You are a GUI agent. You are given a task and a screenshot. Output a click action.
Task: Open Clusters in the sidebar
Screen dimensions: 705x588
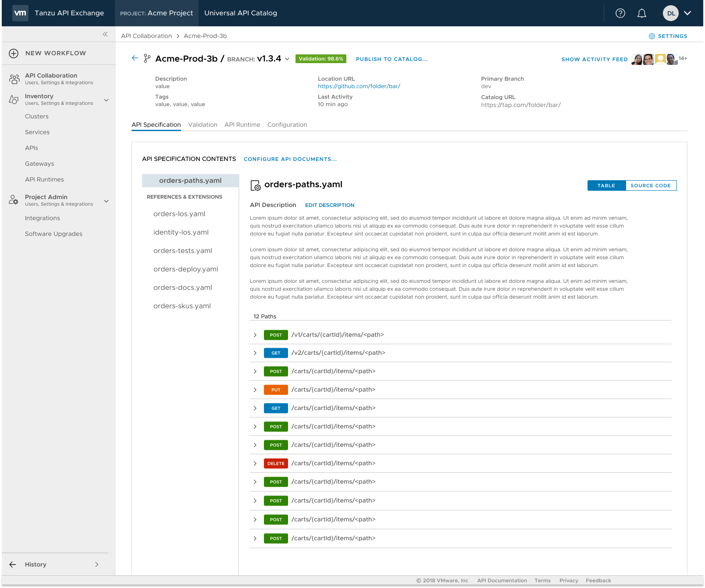coord(37,117)
